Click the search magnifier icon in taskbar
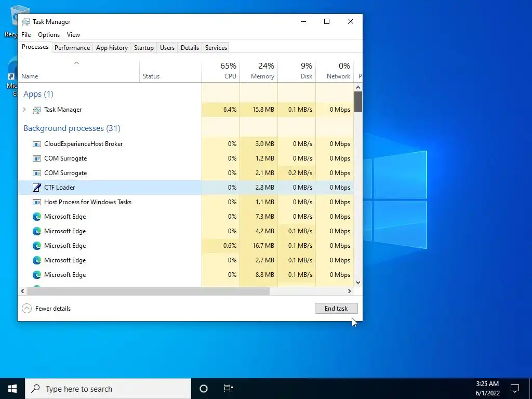 pos(36,389)
